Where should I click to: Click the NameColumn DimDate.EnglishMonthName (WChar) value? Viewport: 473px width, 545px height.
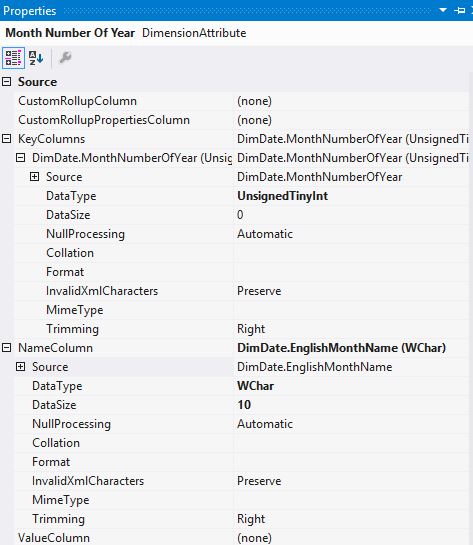341,348
